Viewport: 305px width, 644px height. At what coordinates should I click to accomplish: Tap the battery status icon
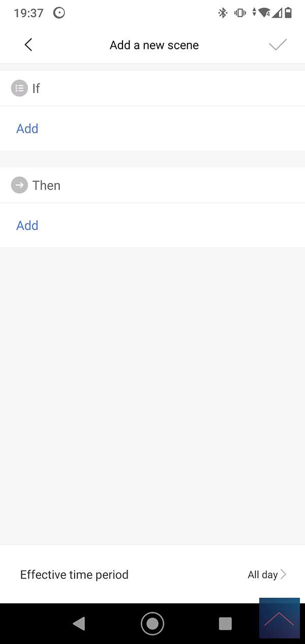288,13
